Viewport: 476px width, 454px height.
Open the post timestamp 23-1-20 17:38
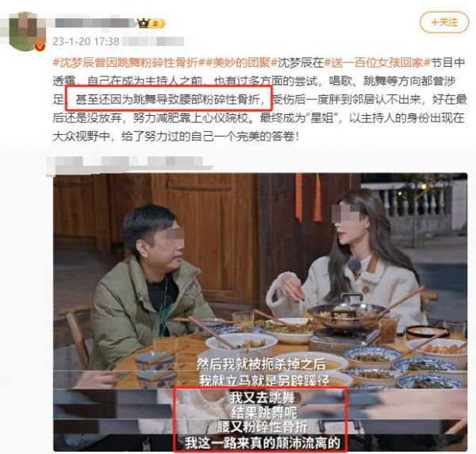coord(86,41)
